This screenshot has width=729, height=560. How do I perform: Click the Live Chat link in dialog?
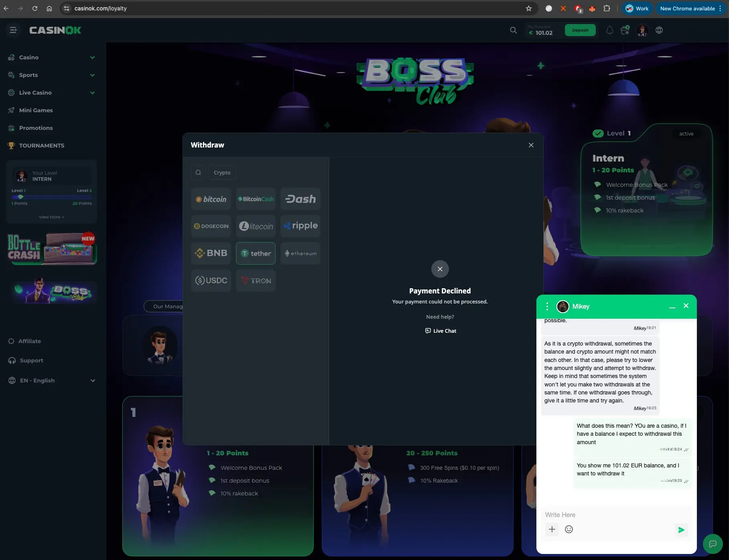coord(441,331)
